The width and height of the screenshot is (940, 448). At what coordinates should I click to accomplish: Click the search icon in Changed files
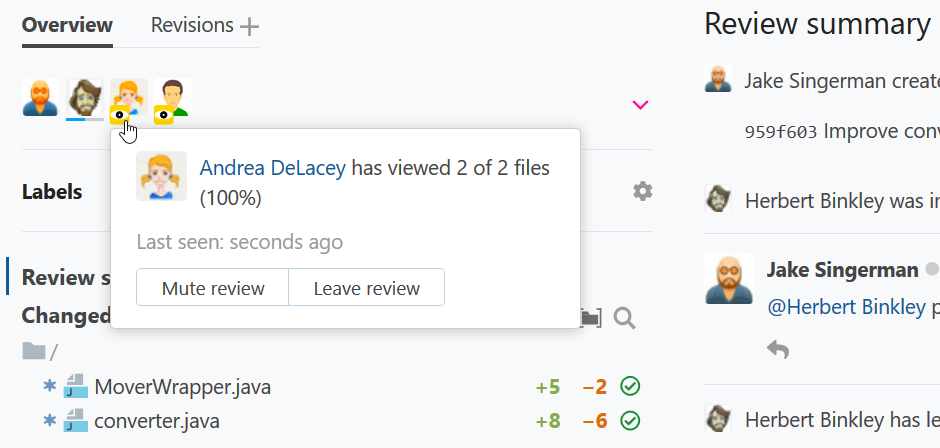coord(625,318)
